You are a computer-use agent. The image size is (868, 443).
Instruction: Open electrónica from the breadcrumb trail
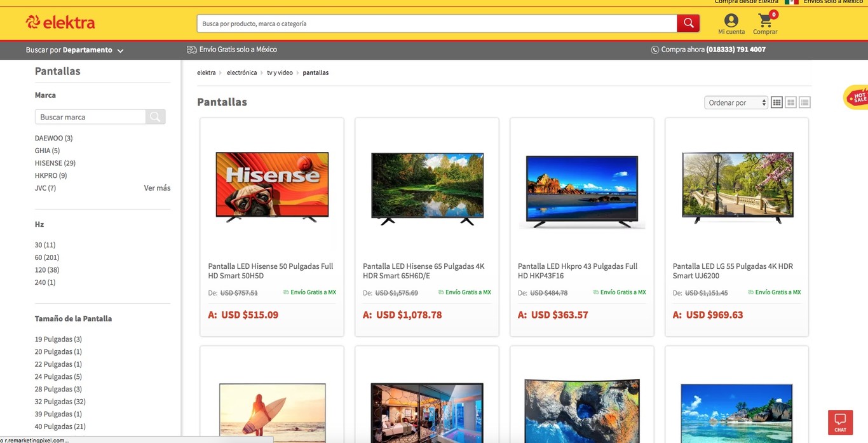[x=241, y=72]
